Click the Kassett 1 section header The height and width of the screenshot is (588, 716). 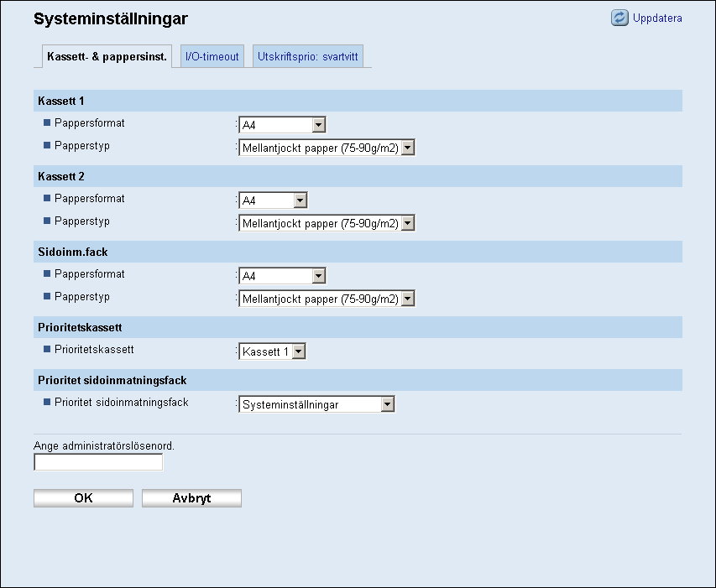pyautogui.click(x=358, y=101)
